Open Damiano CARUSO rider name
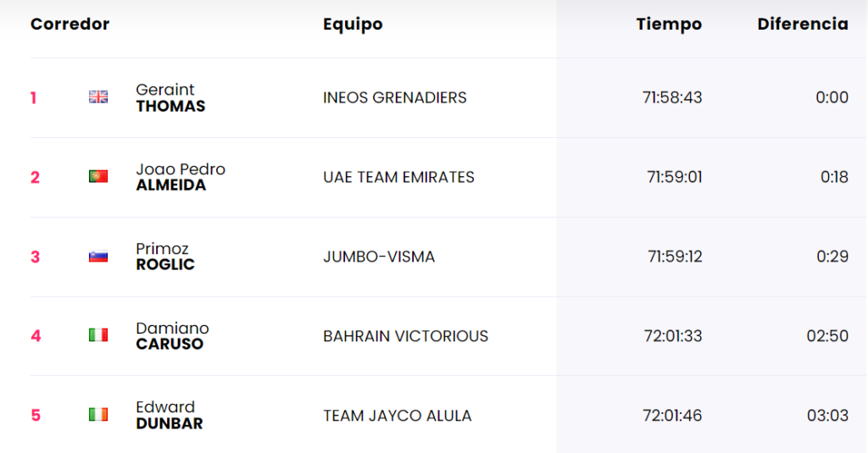The width and height of the screenshot is (868, 453). 172,336
